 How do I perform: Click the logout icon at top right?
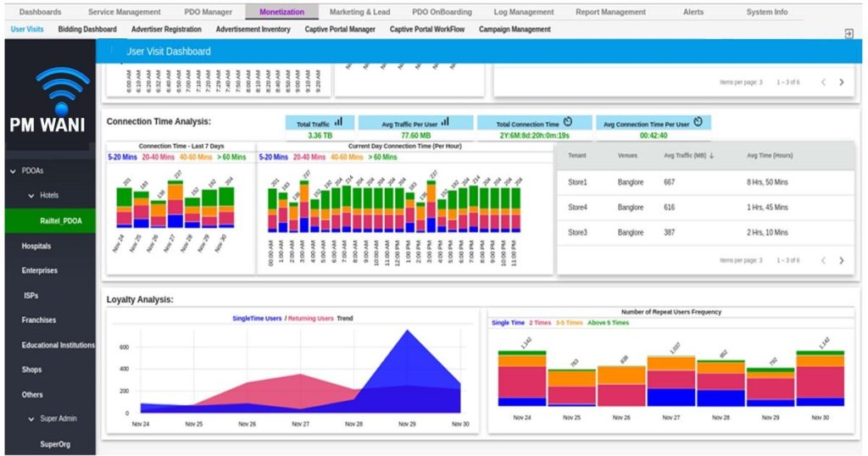849,33
